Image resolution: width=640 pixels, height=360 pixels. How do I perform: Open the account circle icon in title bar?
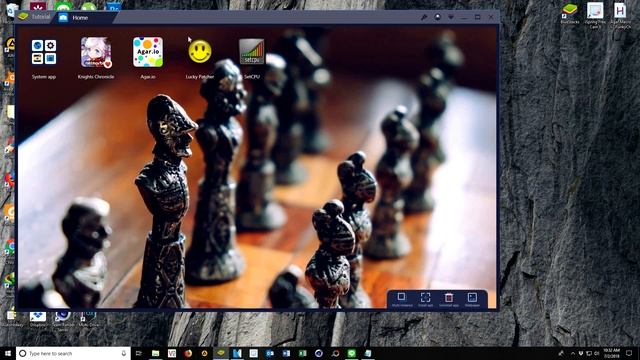(x=438, y=17)
